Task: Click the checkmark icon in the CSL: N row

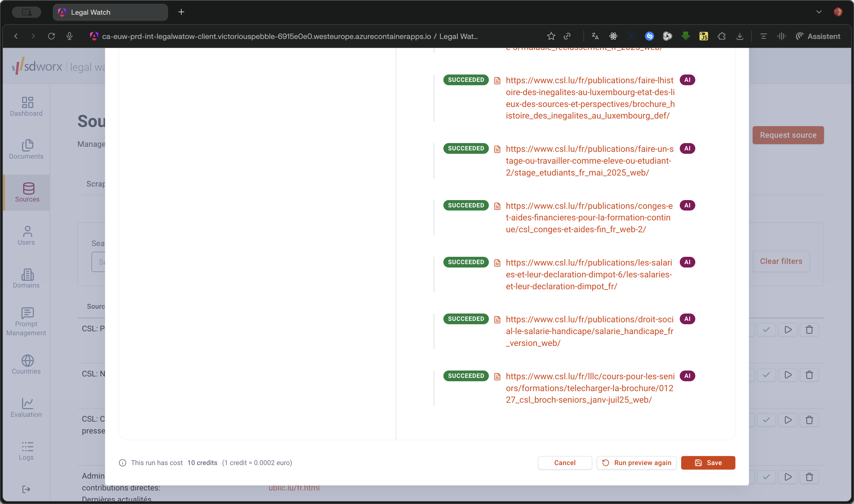Action: coord(766,374)
